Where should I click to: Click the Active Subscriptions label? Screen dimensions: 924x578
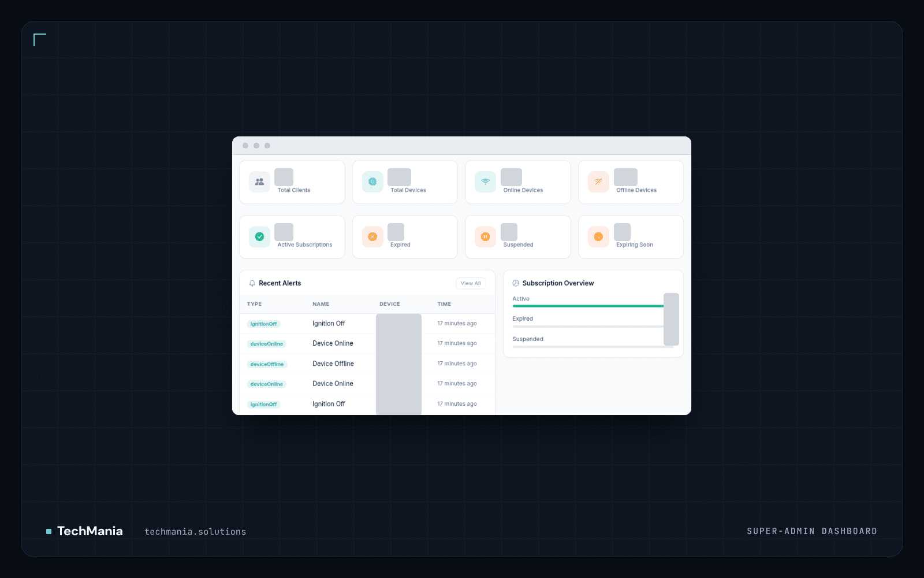[x=305, y=245]
